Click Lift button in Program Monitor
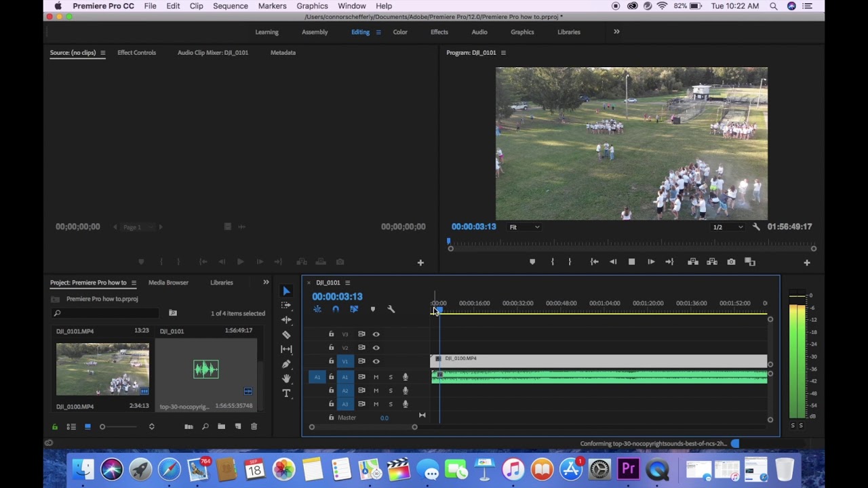The image size is (868, 488). (693, 262)
